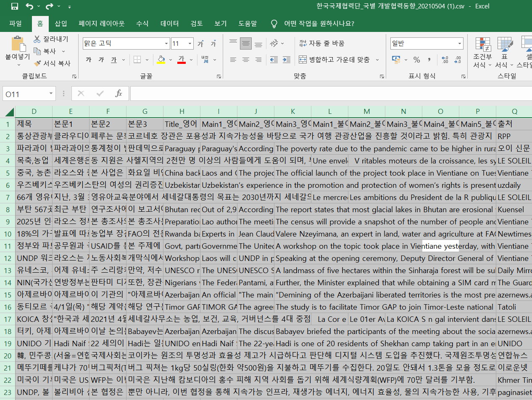Click the select all corner triangle

9,112
